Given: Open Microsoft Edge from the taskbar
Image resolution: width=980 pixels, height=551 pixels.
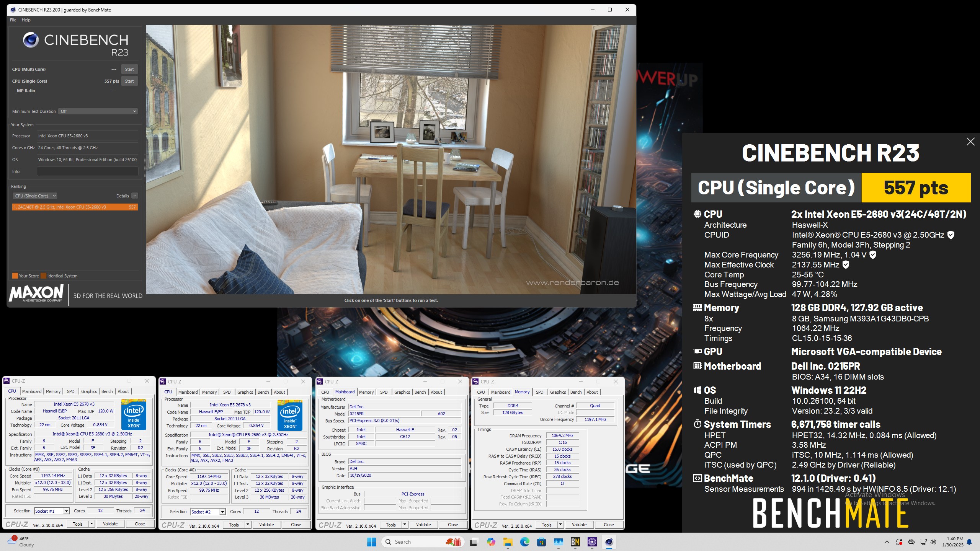Looking at the screenshot, I should coord(524,542).
